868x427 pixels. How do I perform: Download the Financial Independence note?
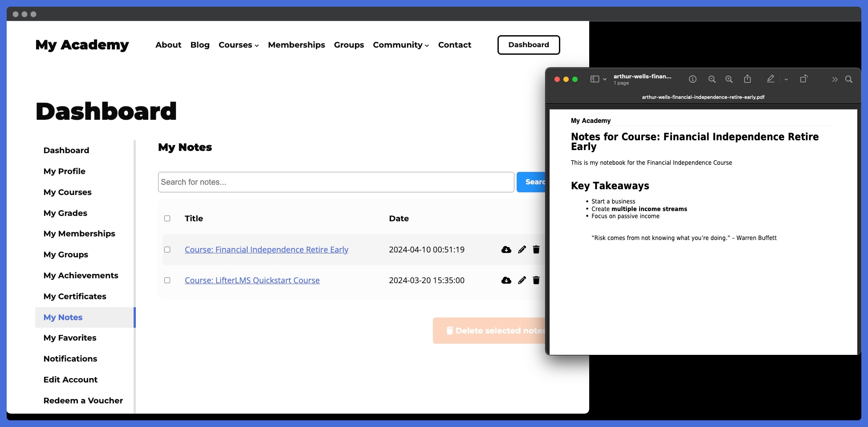506,249
